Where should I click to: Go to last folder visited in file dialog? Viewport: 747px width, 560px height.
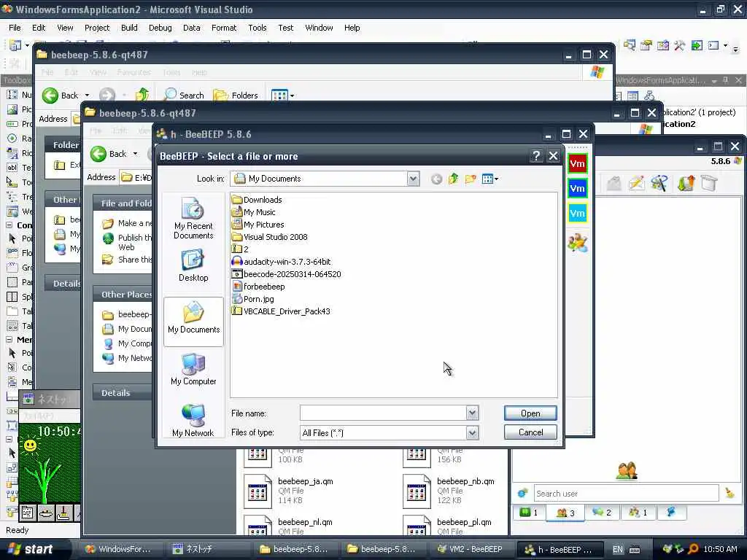click(x=436, y=179)
